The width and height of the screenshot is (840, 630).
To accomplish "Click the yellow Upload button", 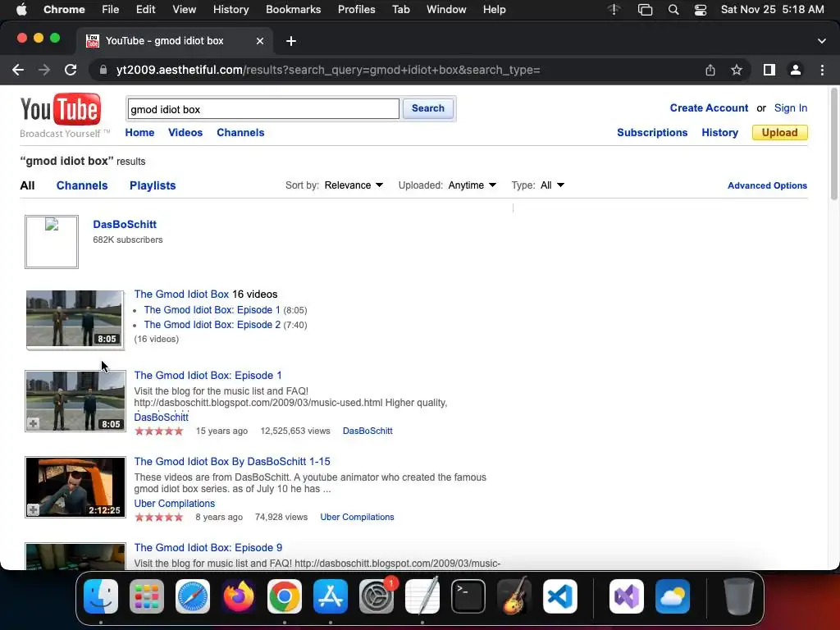I will coord(779,132).
